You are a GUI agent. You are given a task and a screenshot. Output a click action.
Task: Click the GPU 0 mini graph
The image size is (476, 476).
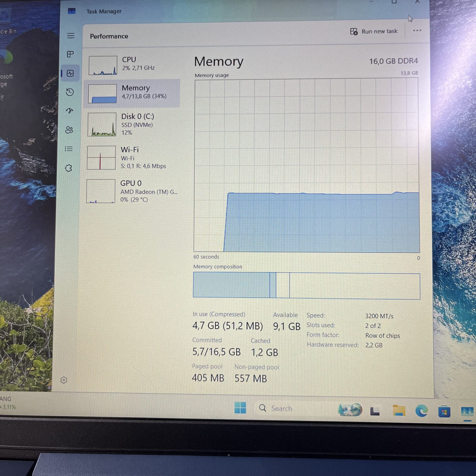pyautogui.click(x=101, y=191)
